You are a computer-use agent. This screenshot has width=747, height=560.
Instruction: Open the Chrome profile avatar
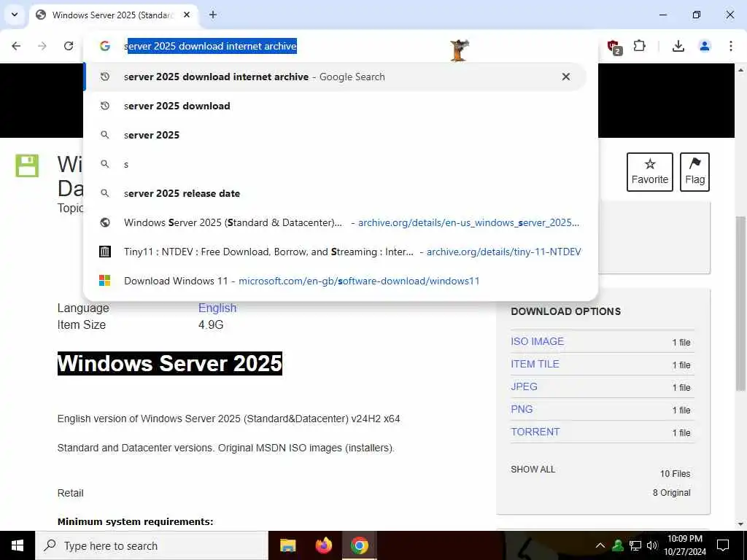point(704,46)
